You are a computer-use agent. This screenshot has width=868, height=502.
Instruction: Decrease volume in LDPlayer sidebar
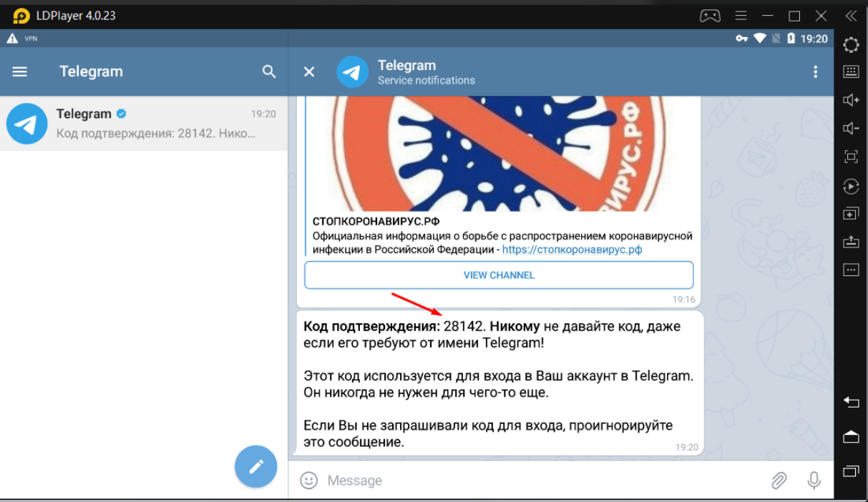tap(851, 128)
